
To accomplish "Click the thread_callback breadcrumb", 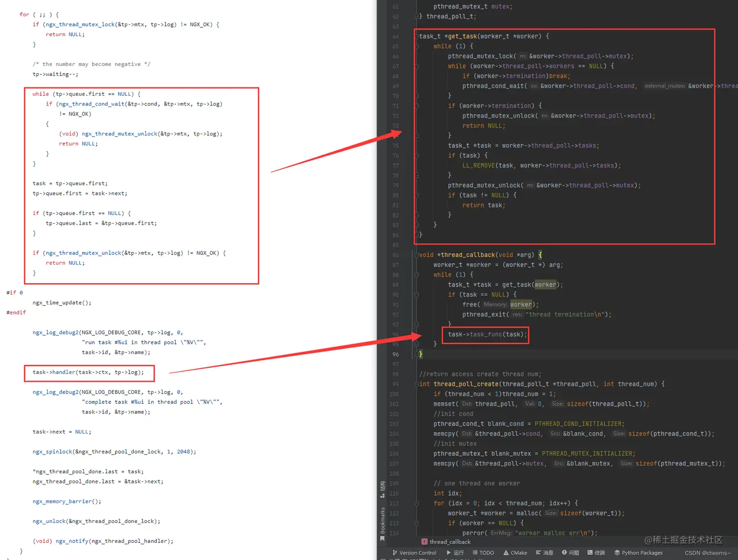I will [x=446, y=542].
